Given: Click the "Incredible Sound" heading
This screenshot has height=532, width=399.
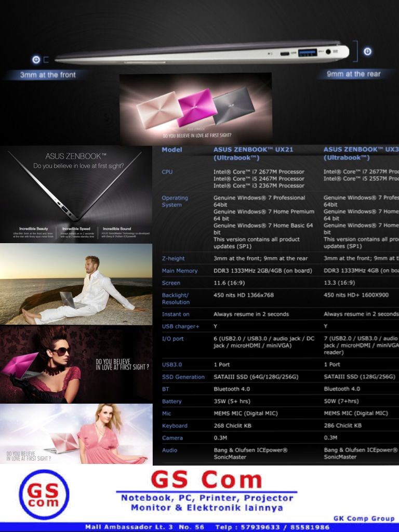Looking at the screenshot, I should coord(117,229).
